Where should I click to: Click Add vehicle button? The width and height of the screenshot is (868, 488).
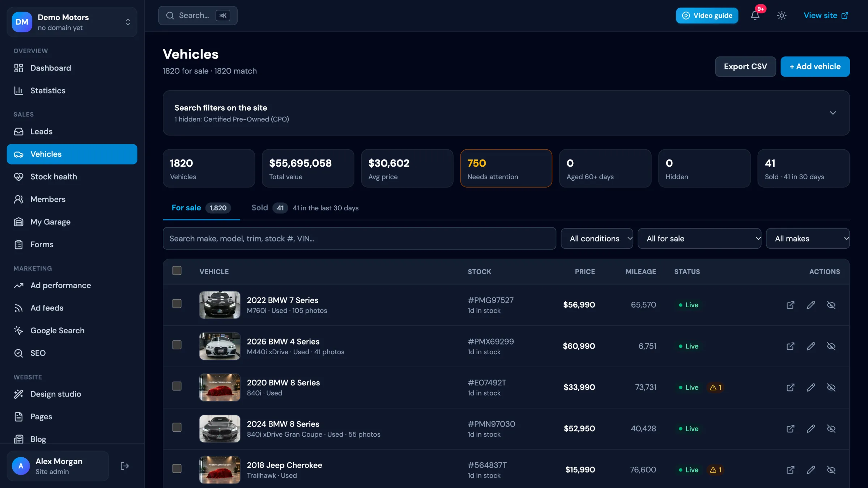tap(815, 67)
